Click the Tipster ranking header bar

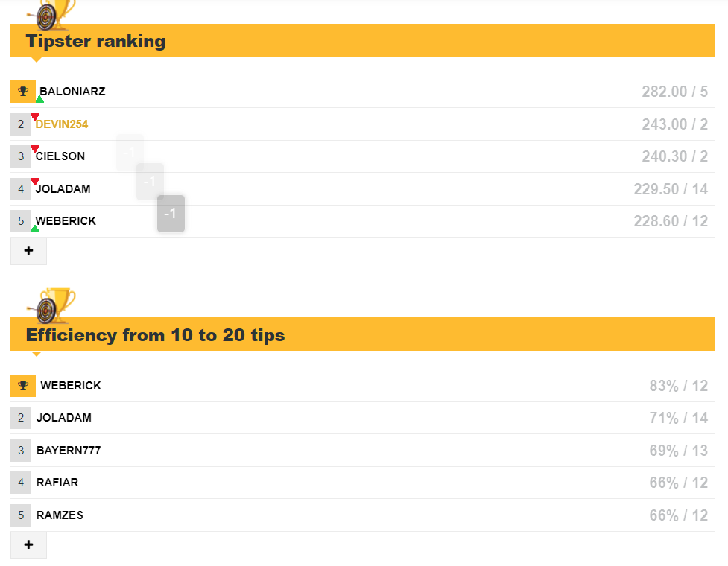[x=363, y=41]
